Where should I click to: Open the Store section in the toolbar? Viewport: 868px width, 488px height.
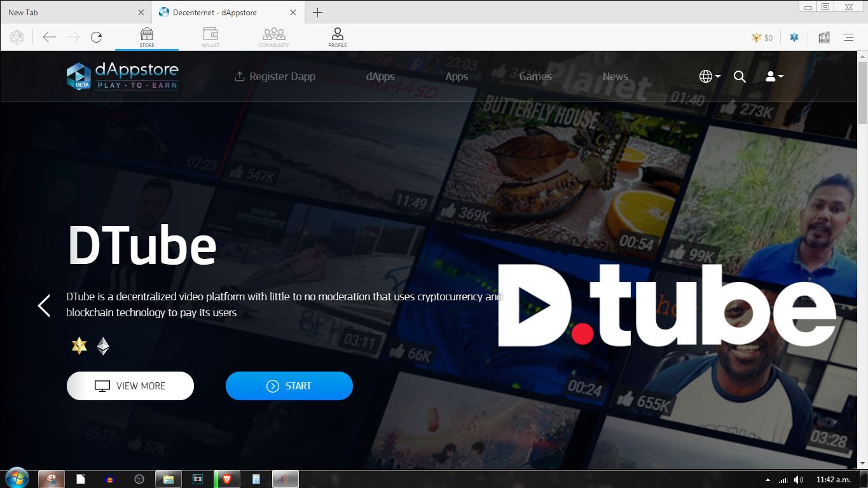[x=147, y=38]
